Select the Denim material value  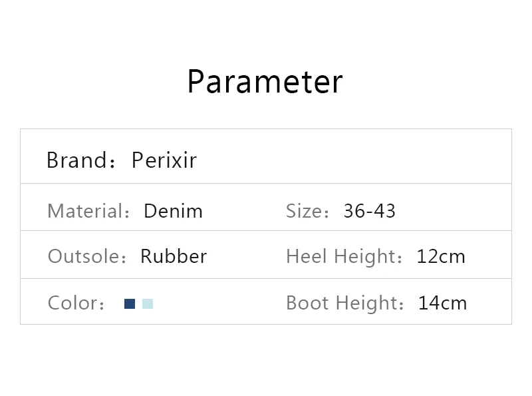tap(173, 212)
